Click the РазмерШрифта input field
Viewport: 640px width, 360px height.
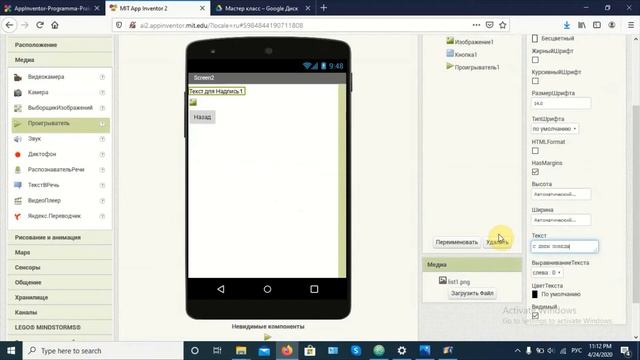561,103
